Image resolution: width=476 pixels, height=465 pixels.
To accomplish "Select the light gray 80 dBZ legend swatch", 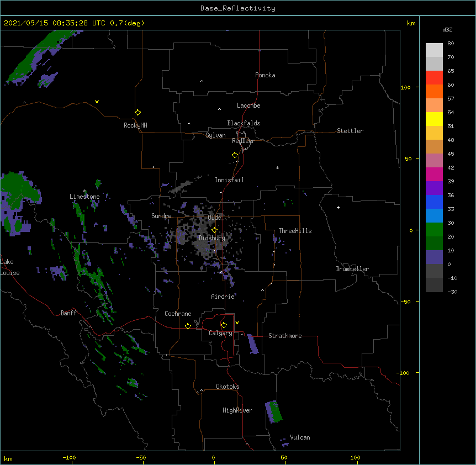I will pos(434,50).
